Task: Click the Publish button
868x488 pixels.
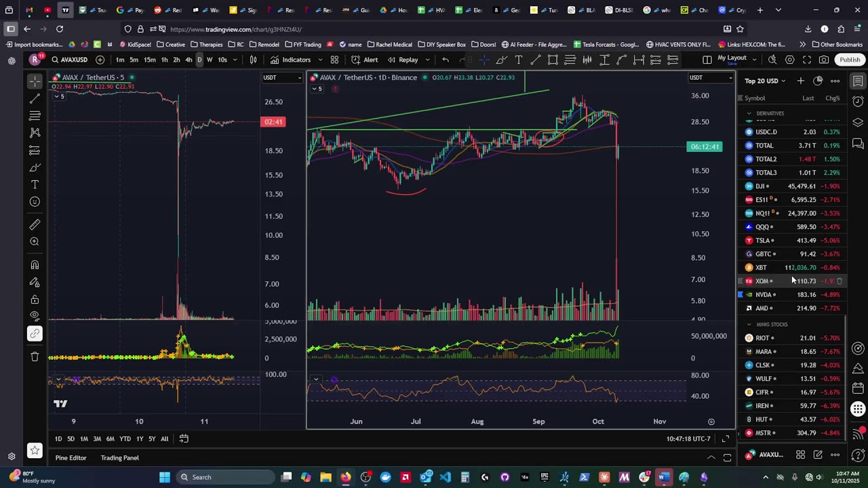Action: tap(850, 60)
